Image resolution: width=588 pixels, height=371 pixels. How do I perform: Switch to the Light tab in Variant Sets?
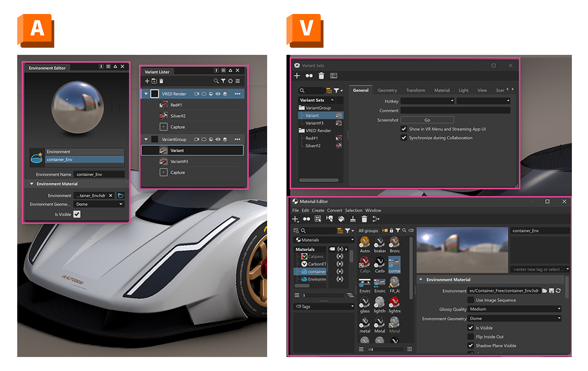click(x=463, y=90)
